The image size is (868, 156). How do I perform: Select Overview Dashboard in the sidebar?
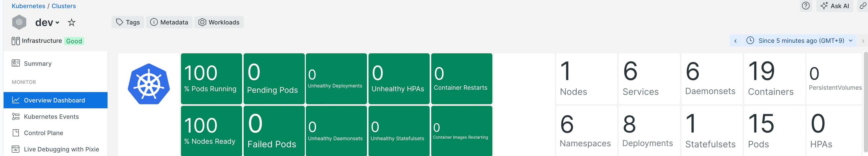tap(56, 100)
